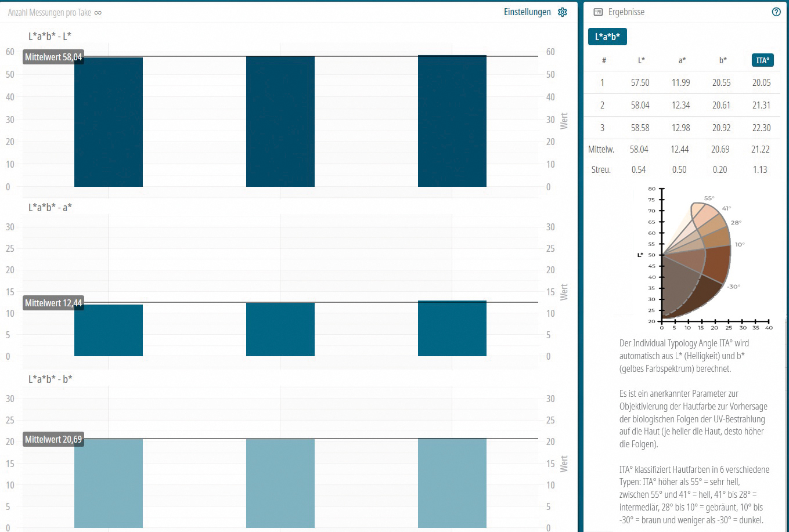789x532 pixels.
Task: Click the ITA° value 22.30
Action: tap(761, 128)
